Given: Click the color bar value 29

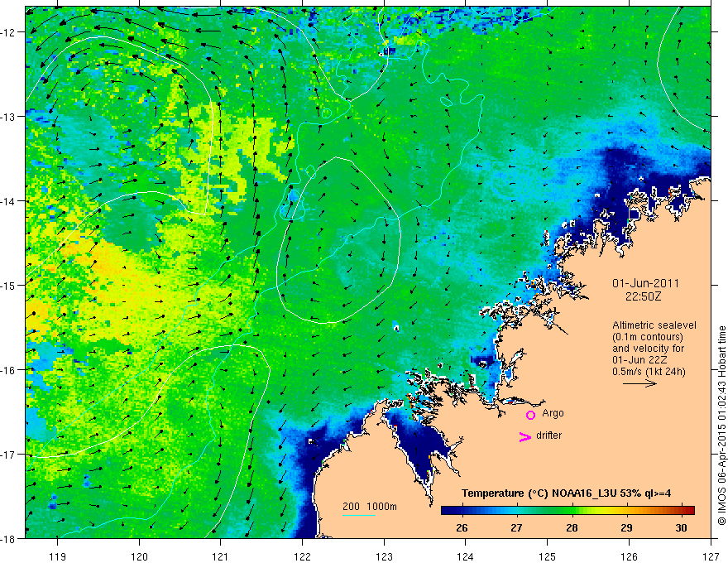Looking at the screenshot, I should [626, 527].
